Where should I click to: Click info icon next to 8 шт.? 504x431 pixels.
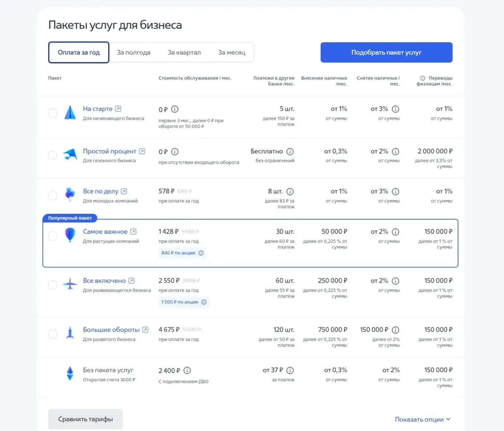[290, 192]
